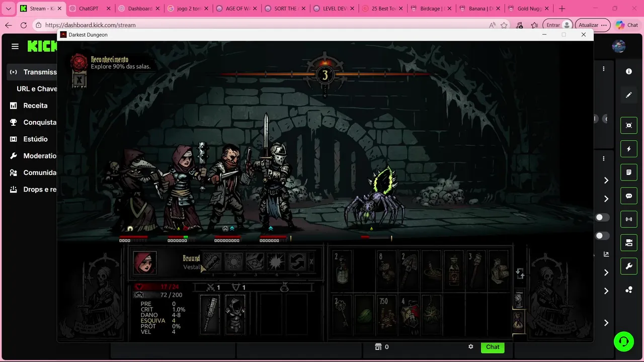Click the Kick pencil edit icon
Viewport: 644px width, 362px height.
(x=629, y=95)
